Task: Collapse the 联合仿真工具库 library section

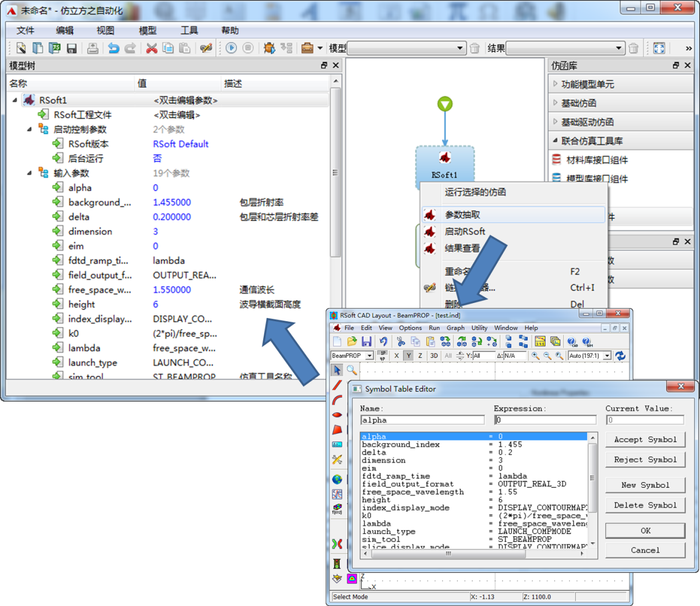Action: coord(555,140)
